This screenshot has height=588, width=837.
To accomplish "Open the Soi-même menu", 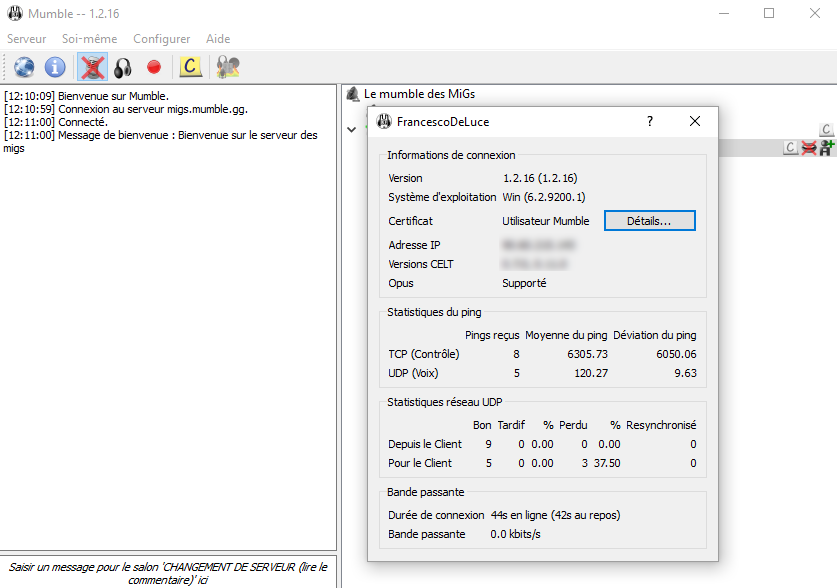I will point(89,39).
